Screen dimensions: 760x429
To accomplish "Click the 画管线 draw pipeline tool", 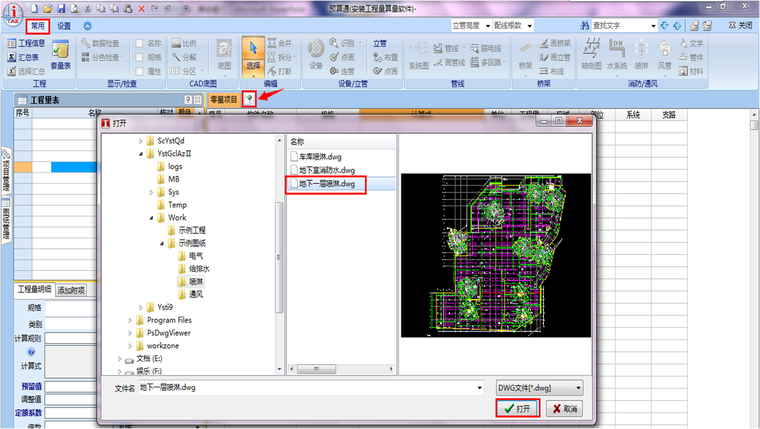I will point(449,62).
